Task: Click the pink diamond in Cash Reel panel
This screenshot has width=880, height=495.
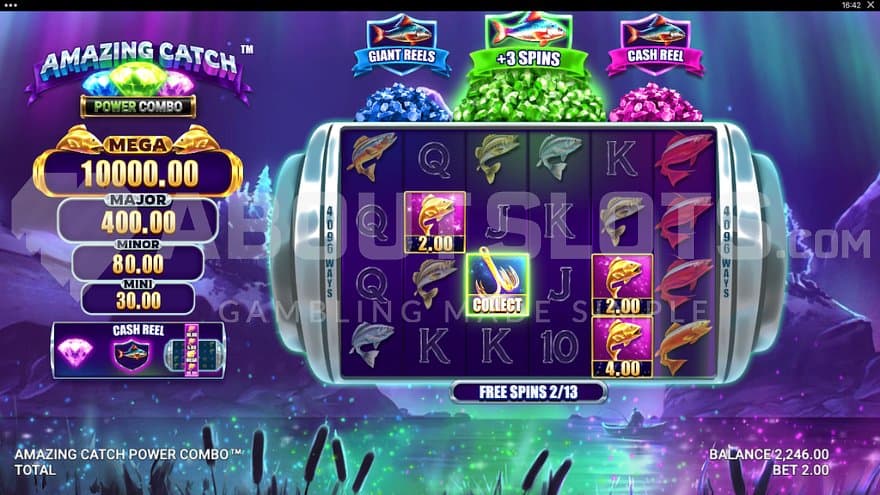Action: 75,354
